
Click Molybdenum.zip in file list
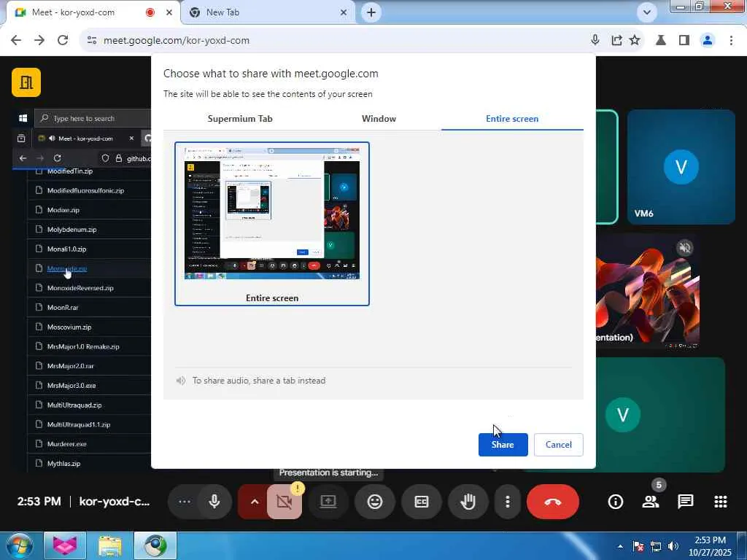(72, 230)
